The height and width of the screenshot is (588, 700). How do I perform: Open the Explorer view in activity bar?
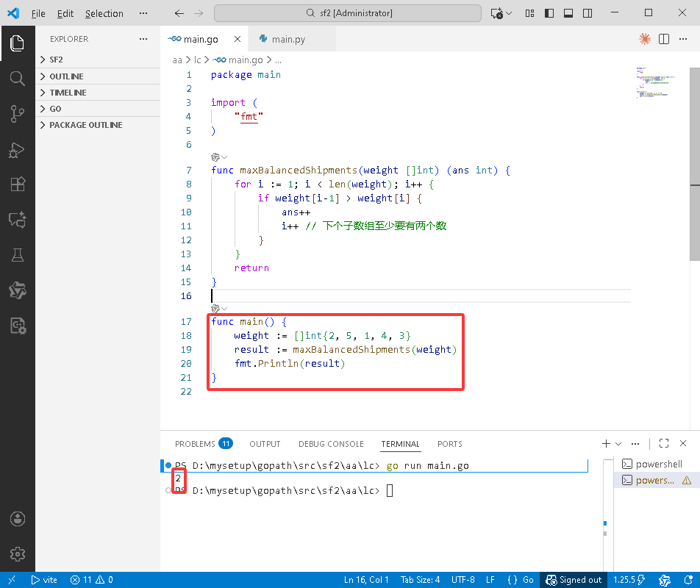point(17,43)
